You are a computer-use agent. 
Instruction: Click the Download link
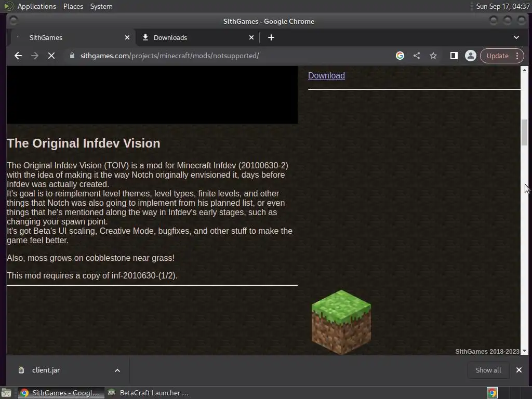[326, 76]
